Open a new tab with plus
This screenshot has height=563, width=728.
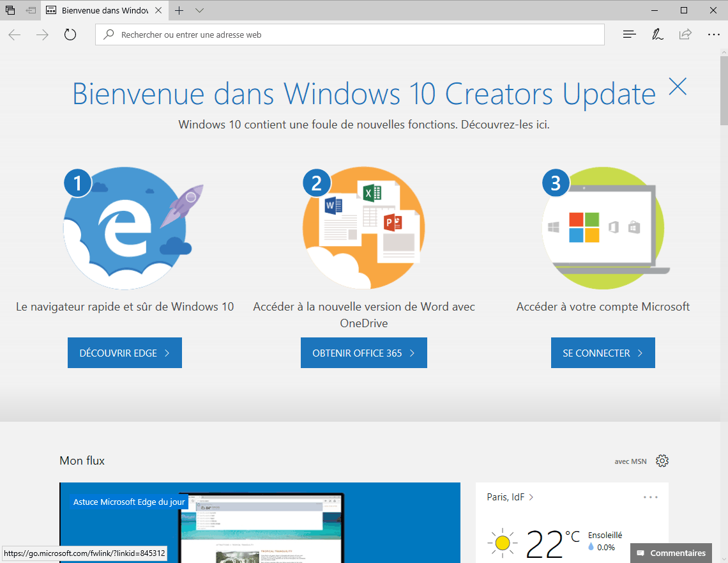tap(179, 10)
